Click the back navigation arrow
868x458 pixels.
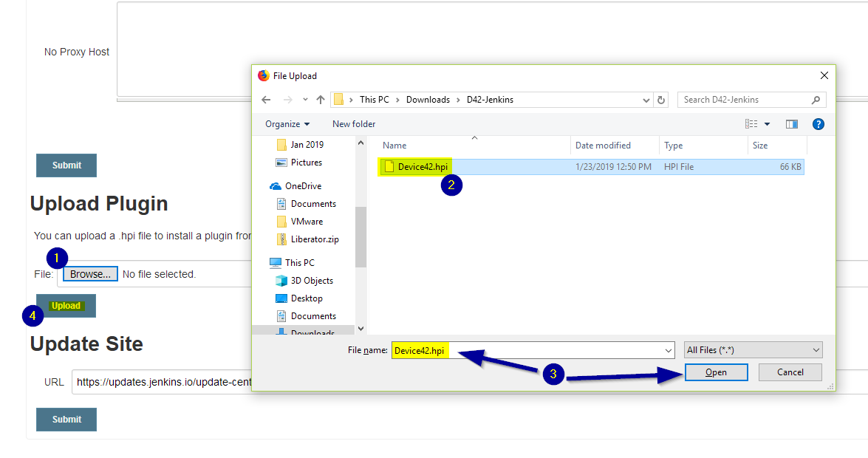[266, 99]
